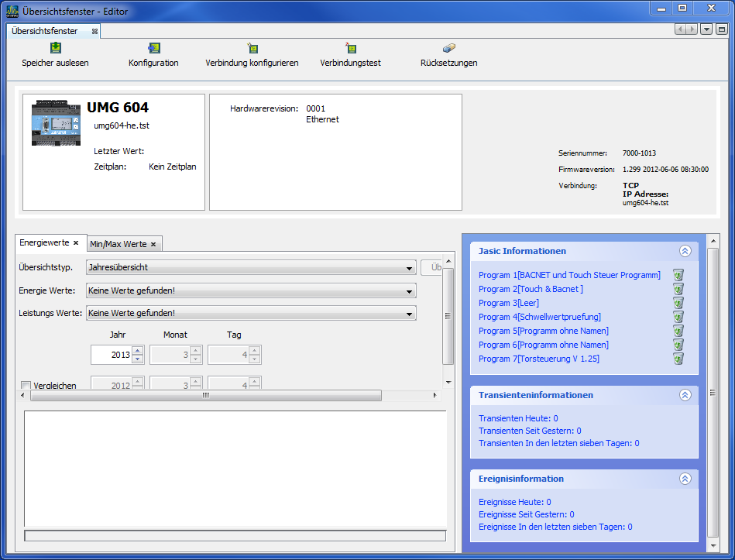The image size is (735, 560).
Task: Click the horizontal scrollbar below the date fields
Action: [x=205, y=396]
